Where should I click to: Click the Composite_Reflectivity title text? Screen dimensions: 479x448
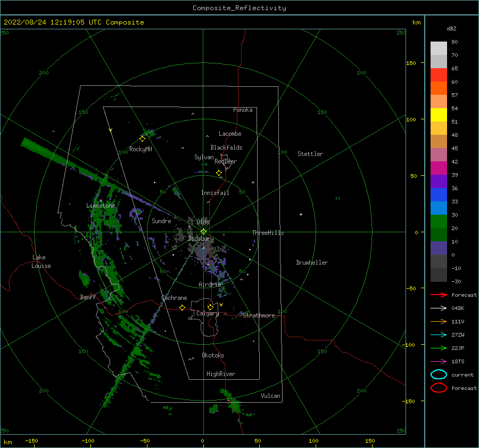click(x=240, y=8)
